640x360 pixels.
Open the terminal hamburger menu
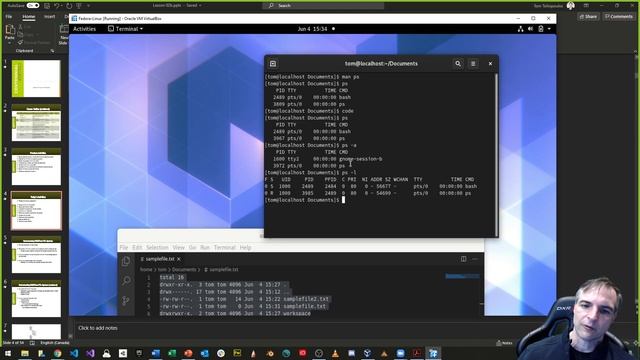tap(473, 64)
